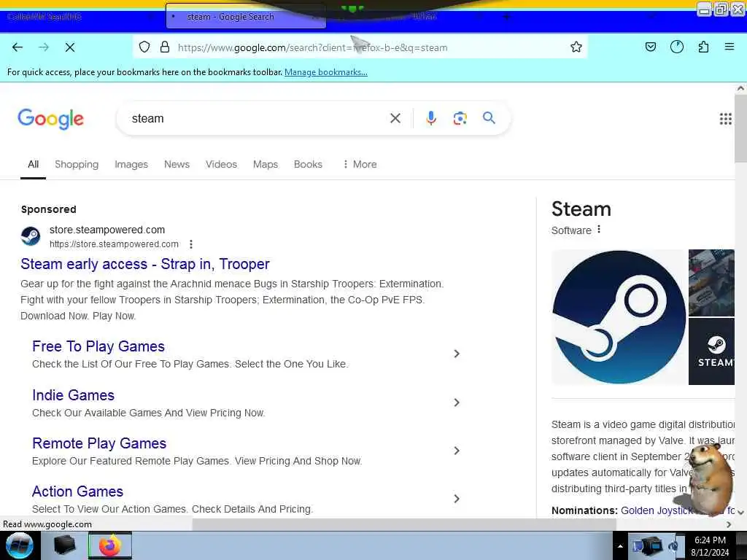
Task: Bookmark this page with the star
Action: [x=576, y=47]
